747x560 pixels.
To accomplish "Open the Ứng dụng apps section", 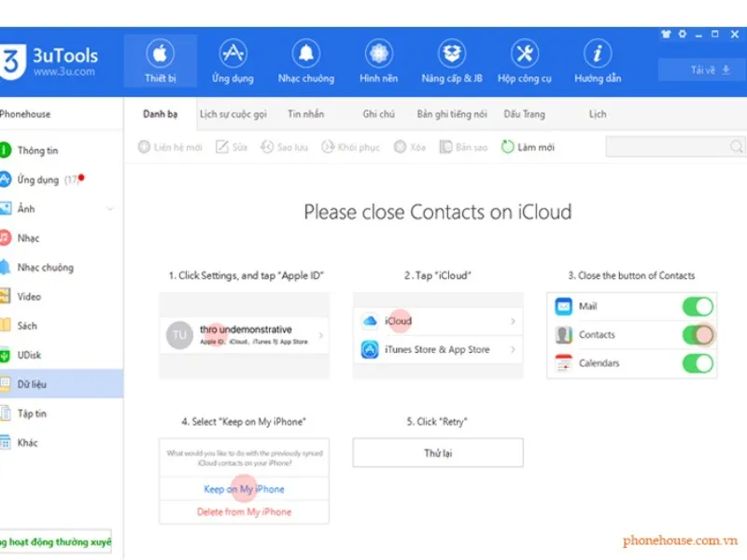I will pyautogui.click(x=233, y=61).
